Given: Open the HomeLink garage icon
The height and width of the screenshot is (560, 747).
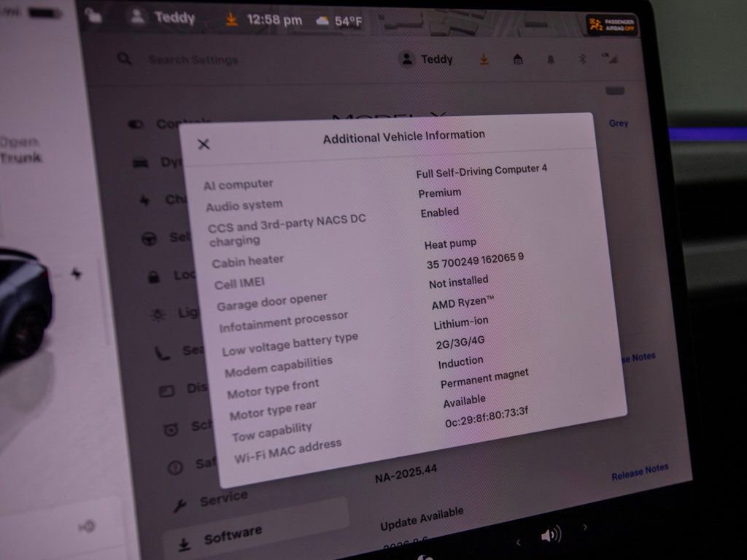Looking at the screenshot, I should pyautogui.click(x=518, y=60).
